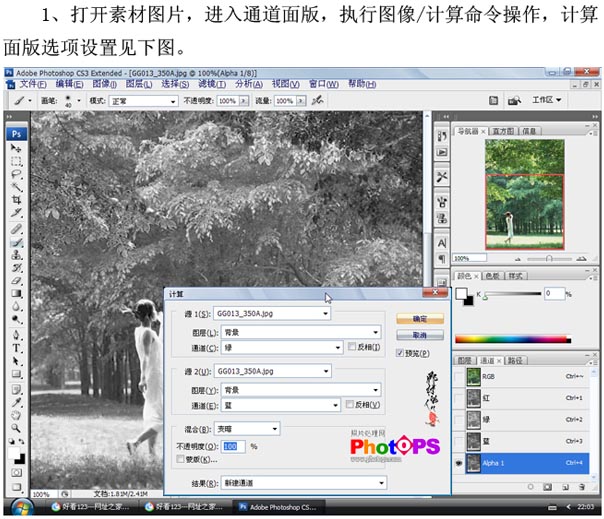
Task: Delete current channel with trash icon
Action: tap(582, 487)
